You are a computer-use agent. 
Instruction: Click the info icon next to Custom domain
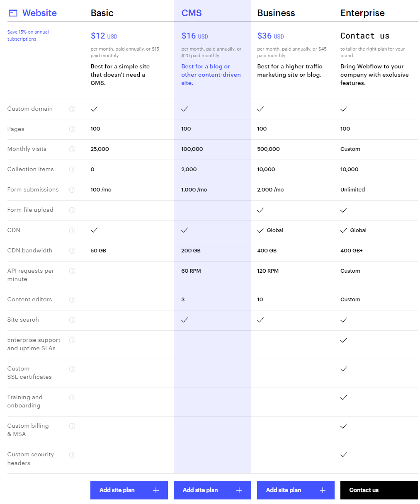72,109
